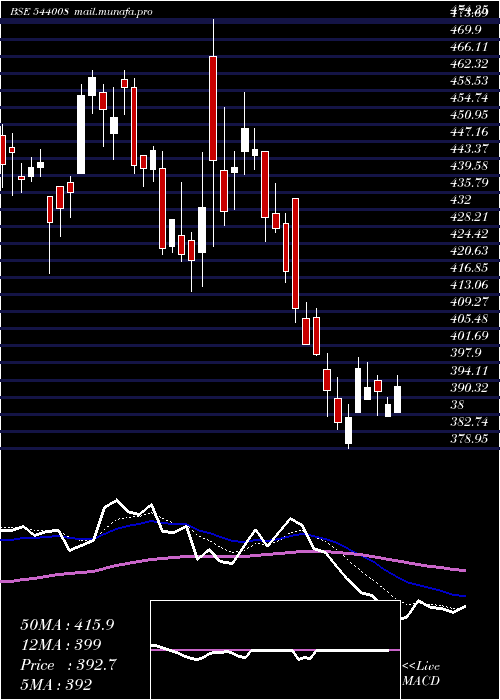
Task: Click the 409.27 price axis label
Action: click(469, 301)
